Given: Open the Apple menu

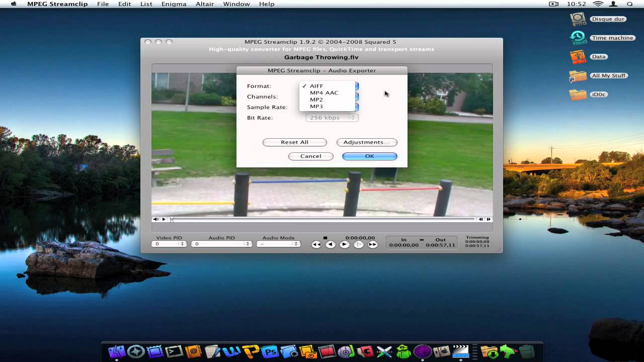Looking at the screenshot, I should click(x=14, y=4).
